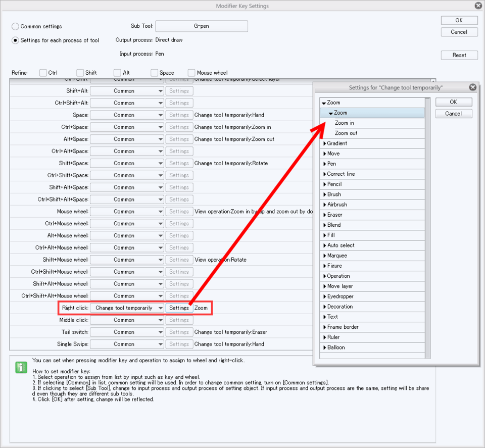
Task: Toggle the Mouse wheel refine checkbox
Action: tap(191, 73)
